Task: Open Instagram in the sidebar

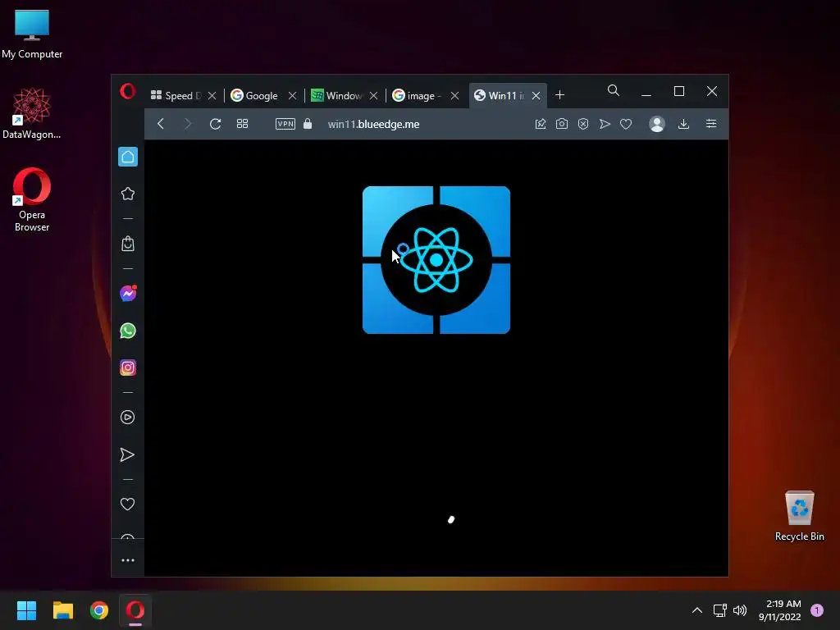Action: pyautogui.click(x=127, y=367)
